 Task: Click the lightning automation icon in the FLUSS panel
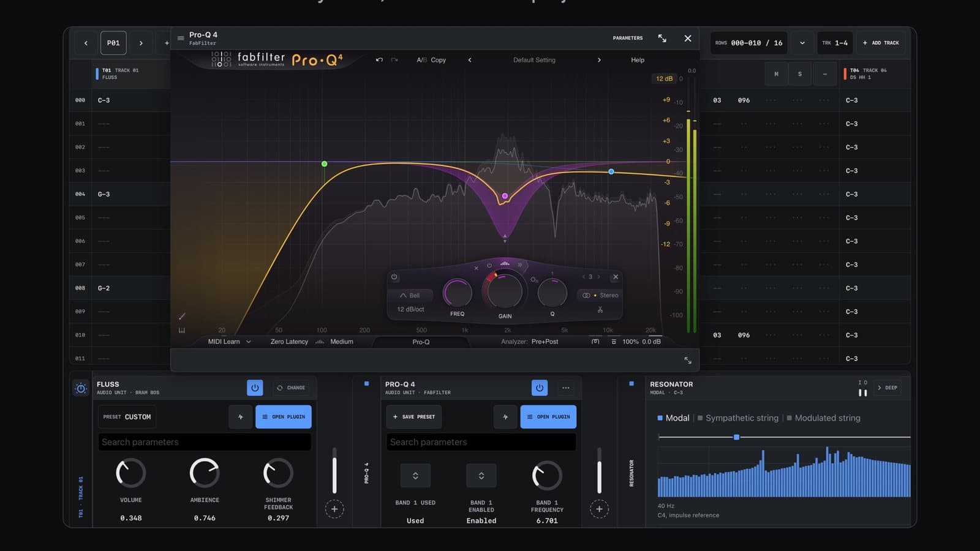click(x=240, y=417)
